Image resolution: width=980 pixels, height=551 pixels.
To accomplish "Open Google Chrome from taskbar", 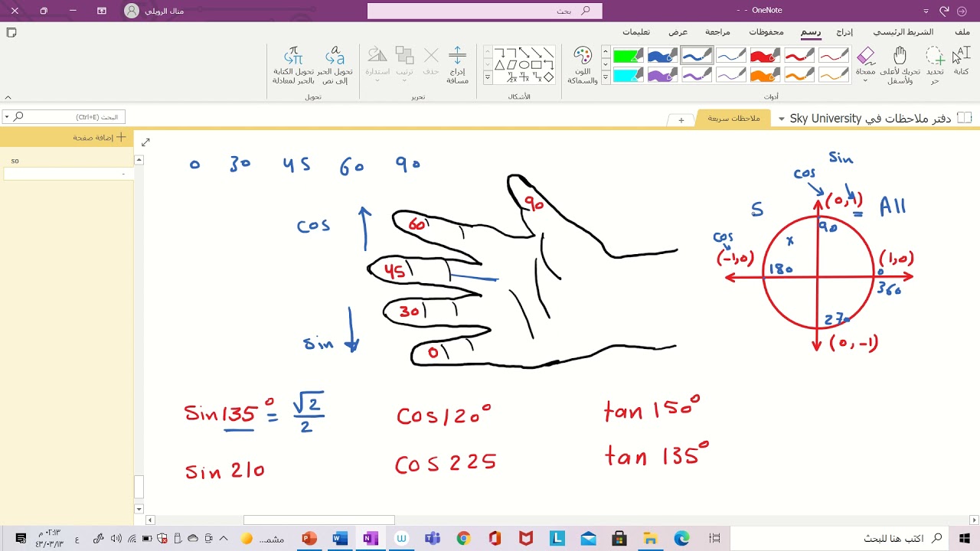I will point(463,539).
